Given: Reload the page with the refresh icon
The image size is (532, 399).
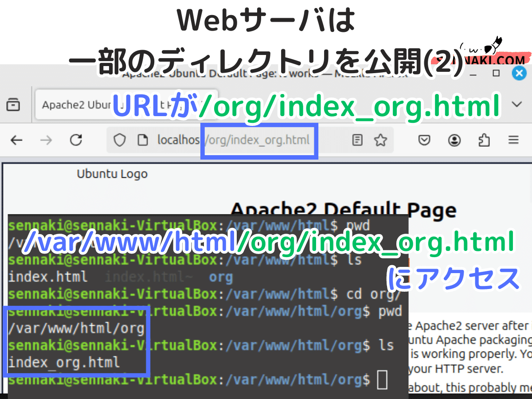Looking at the screenshot, I should tap(76, 141).
